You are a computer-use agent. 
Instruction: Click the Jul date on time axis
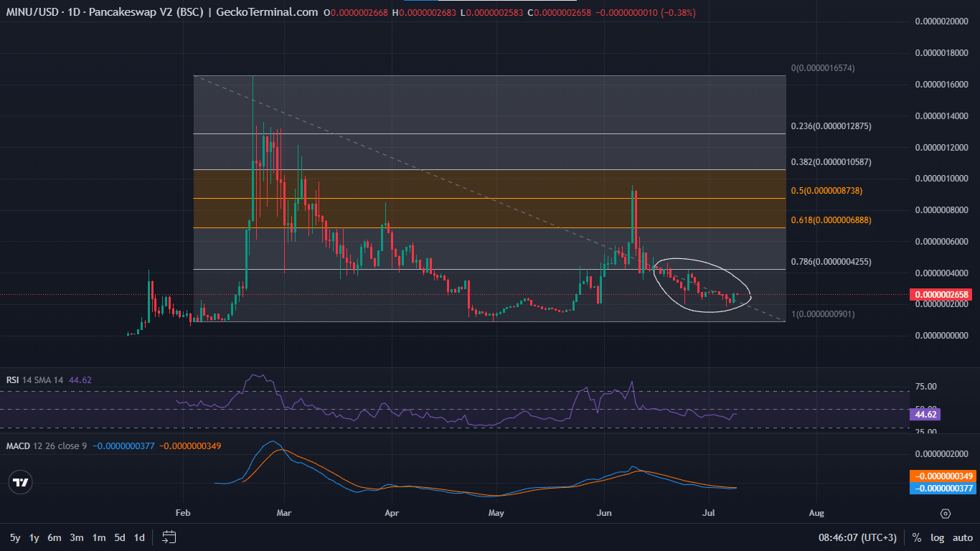pos(709,514)
